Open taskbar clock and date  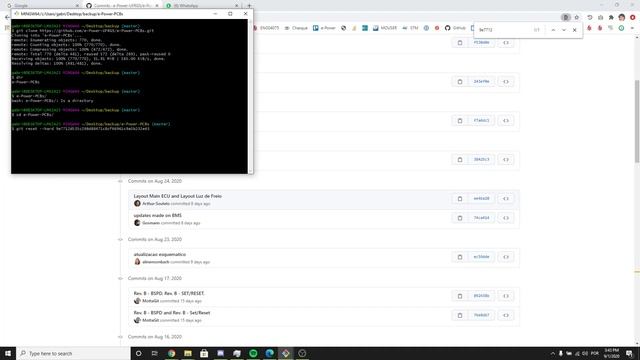(611, 353)
